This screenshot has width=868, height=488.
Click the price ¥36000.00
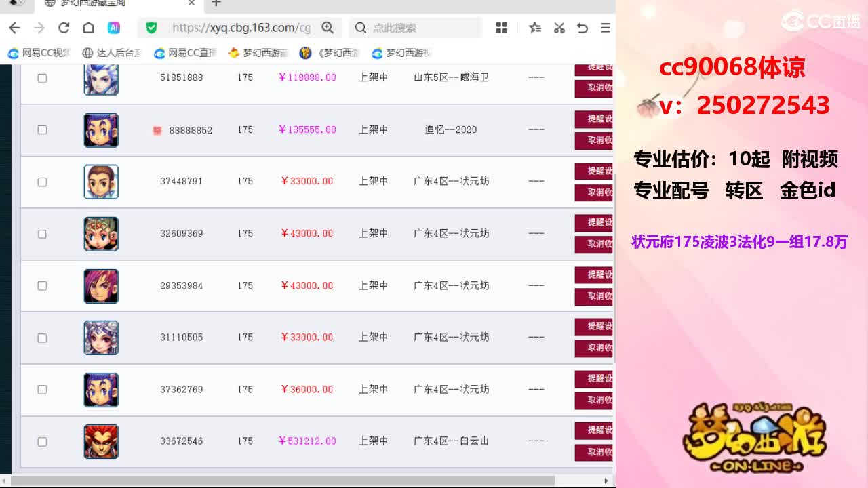307,390
